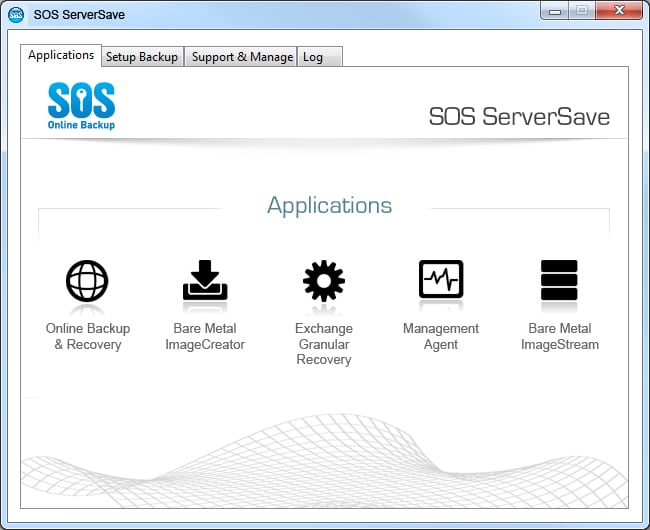Click the Management Agent label
Screen dimensions: 650x530
441,336
